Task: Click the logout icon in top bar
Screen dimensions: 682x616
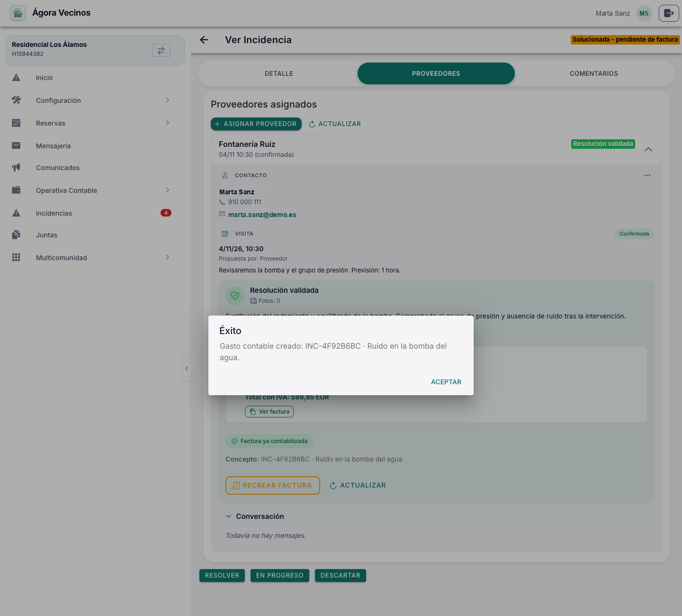Action: click(x=669, y=13)
